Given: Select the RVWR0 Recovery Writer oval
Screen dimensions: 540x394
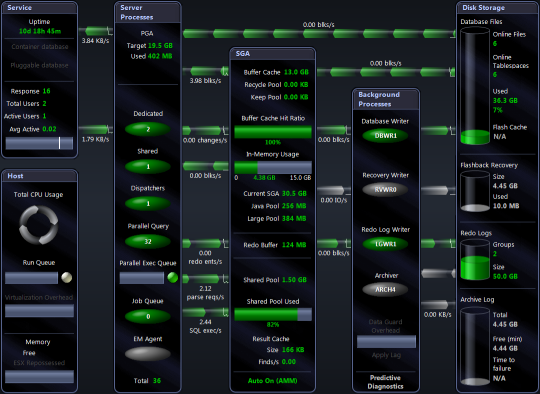Looking at the screenshot, I should 385,189.
